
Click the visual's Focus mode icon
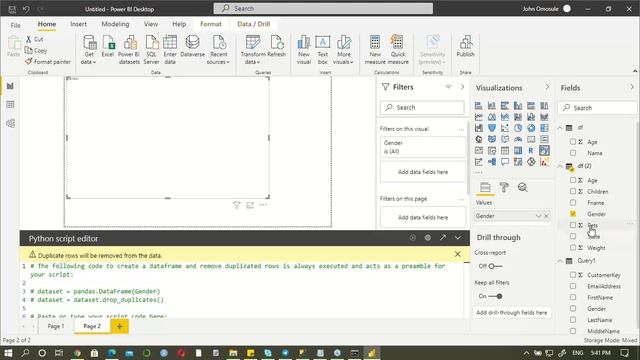[x=250, y=205]
